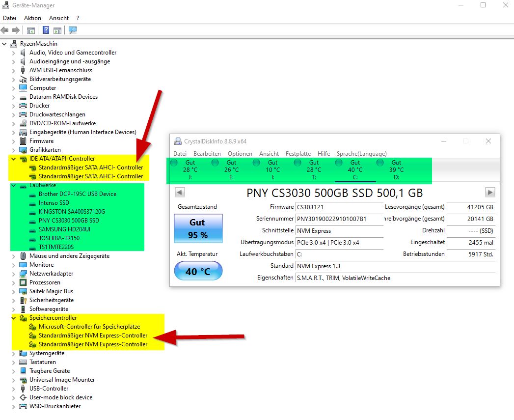Select Intenso SSD drive entry
The width and height of the screenshot is (514, 420).
click(54, 203)
